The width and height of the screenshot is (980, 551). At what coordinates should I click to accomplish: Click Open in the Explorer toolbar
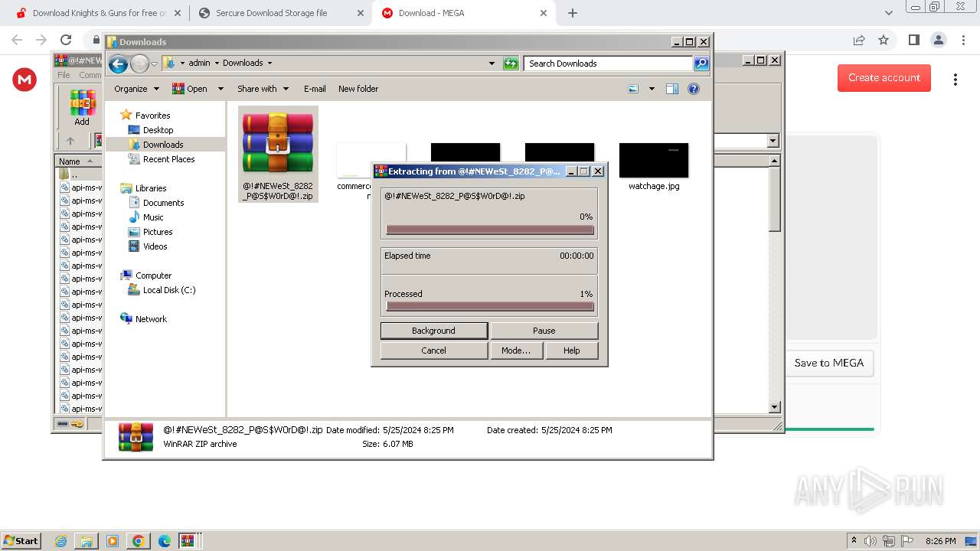(190, 89)
